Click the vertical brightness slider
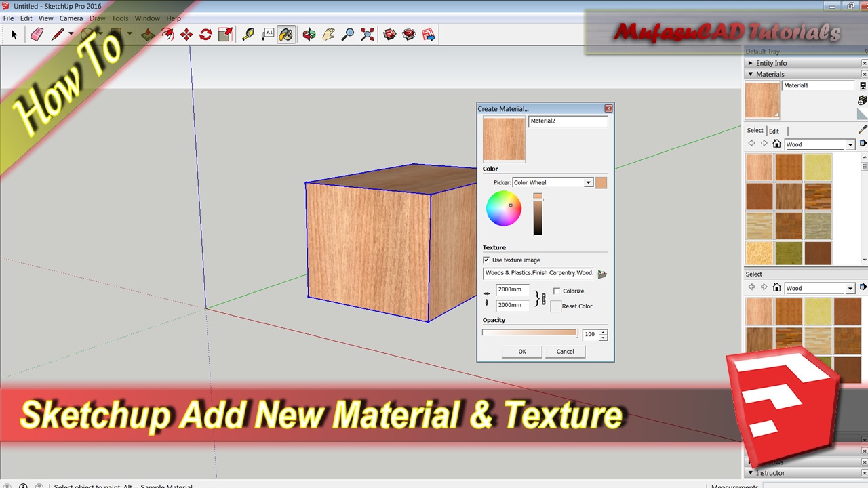 [538, 214]
